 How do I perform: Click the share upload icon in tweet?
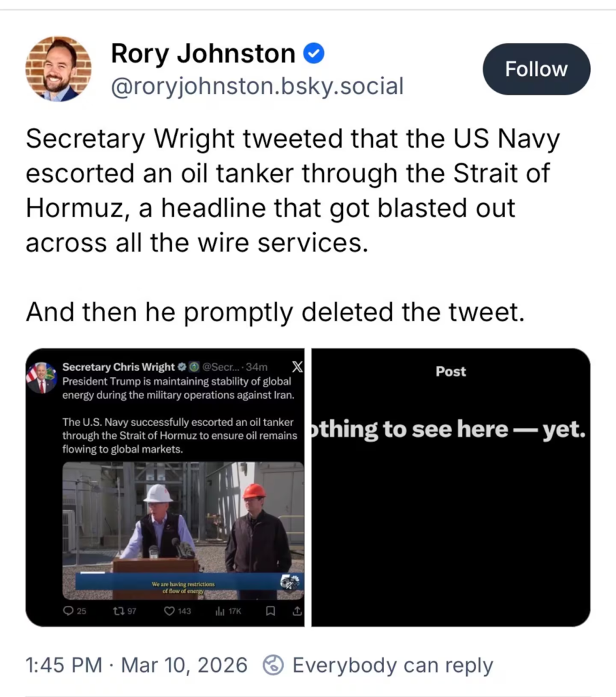[297, 611]
